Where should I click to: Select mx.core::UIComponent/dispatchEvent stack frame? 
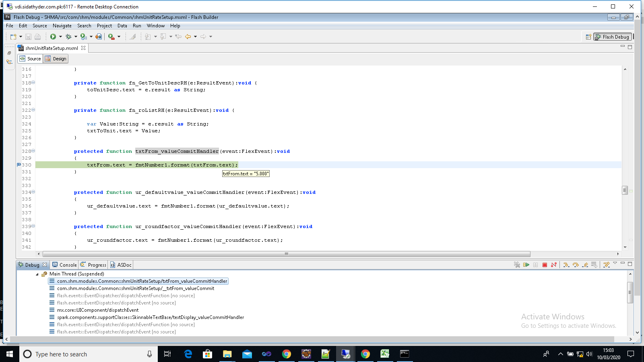coord(94,310)
